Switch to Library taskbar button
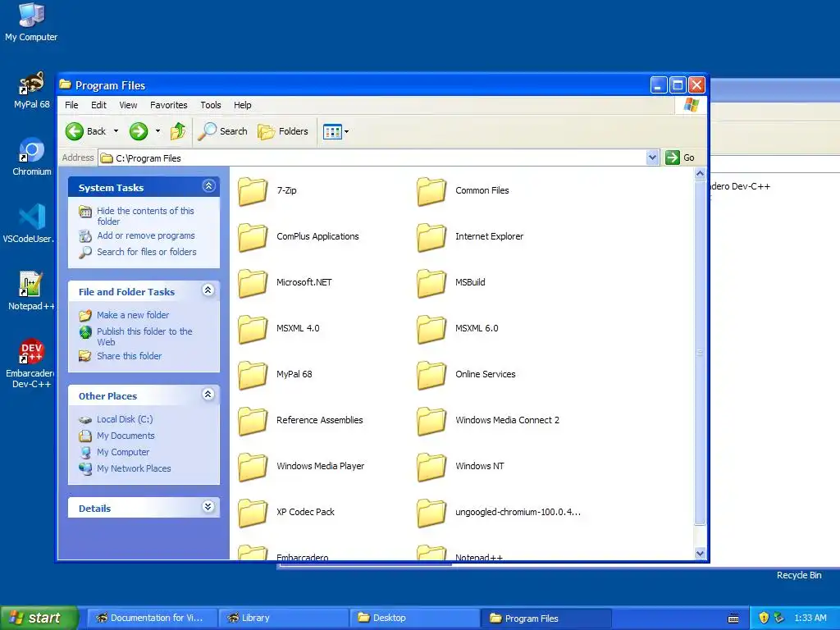 click(284, 618)
